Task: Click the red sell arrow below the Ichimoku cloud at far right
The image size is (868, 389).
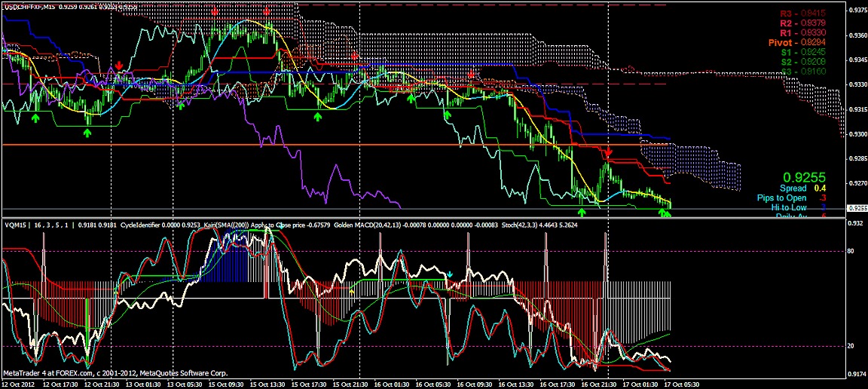Action: (610, 153)
